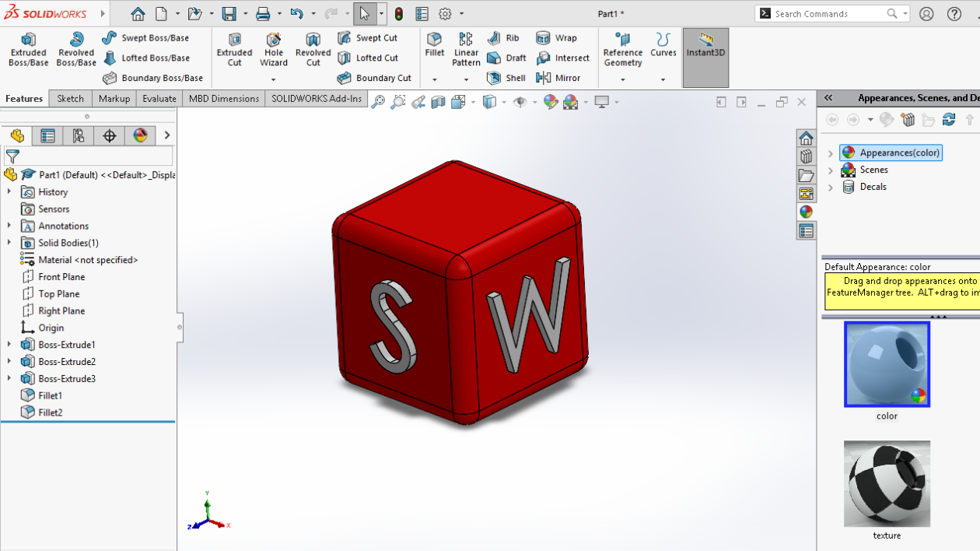Open the Options gear icon
The image size is (980, 551).
[446, 14]
